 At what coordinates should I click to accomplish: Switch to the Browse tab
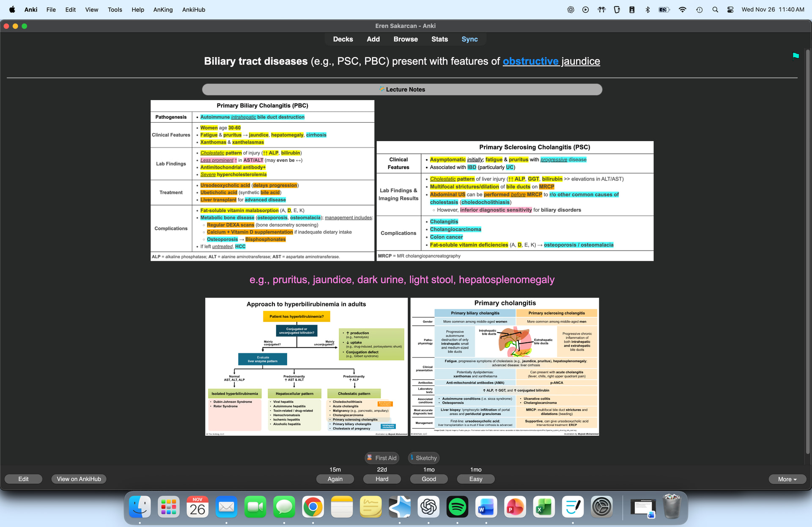[x=405, y=39]
